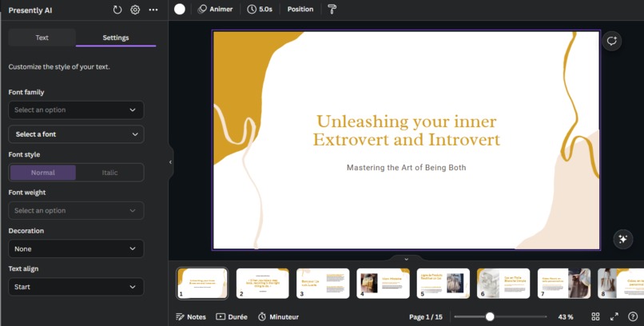This screenshot has height=326, width=644.
Task: Set slide duration via 5.0s clock button
Action: pos(260,9)
